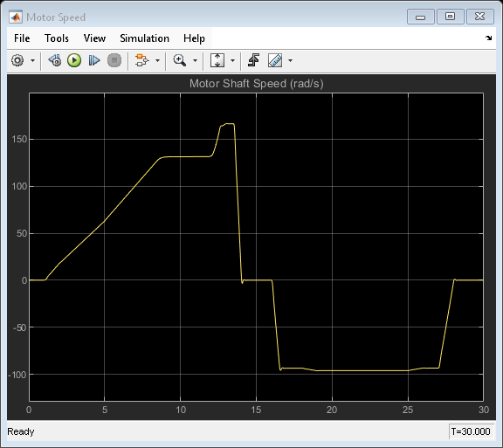This screenshot has width=503, height=448.
Task: Toggle the Triggers icon in toolbar
Action: [x=253, y=60]
